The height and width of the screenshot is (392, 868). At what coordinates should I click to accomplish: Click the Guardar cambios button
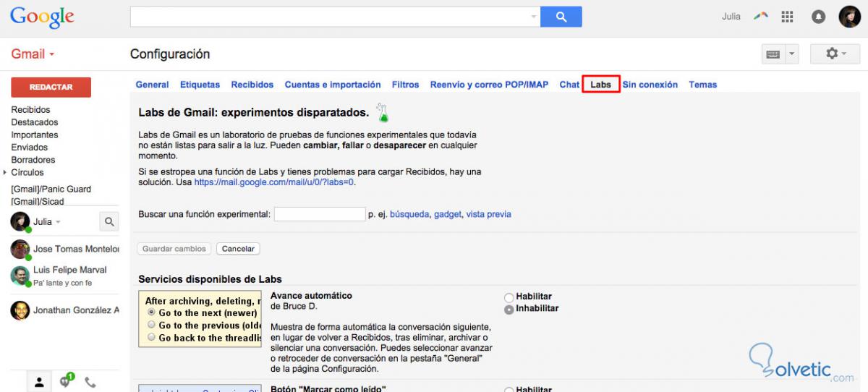click(174, 249)
